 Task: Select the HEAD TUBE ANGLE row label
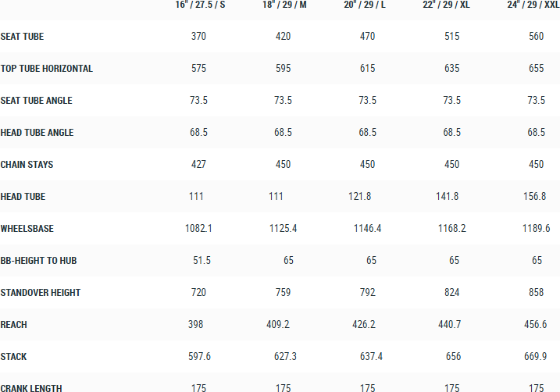pos(37,133)
